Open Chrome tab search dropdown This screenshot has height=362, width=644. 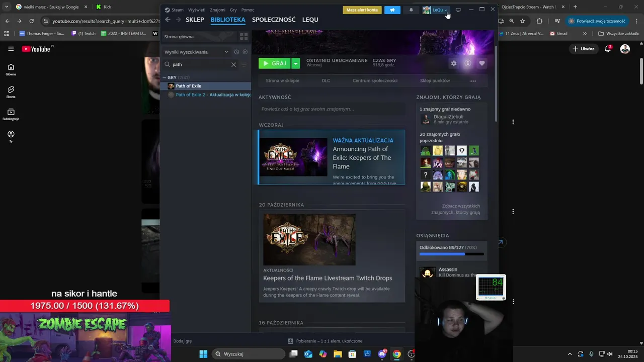click(7, 7)
